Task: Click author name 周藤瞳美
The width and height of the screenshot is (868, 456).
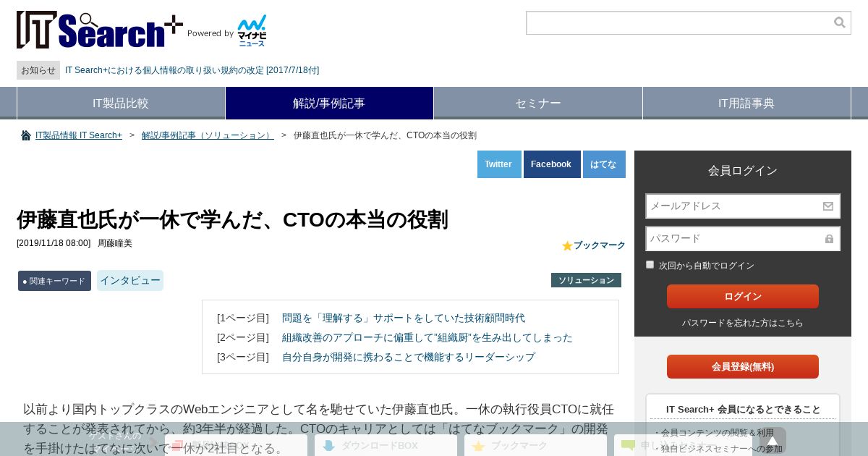Action: tap(115, 243)
